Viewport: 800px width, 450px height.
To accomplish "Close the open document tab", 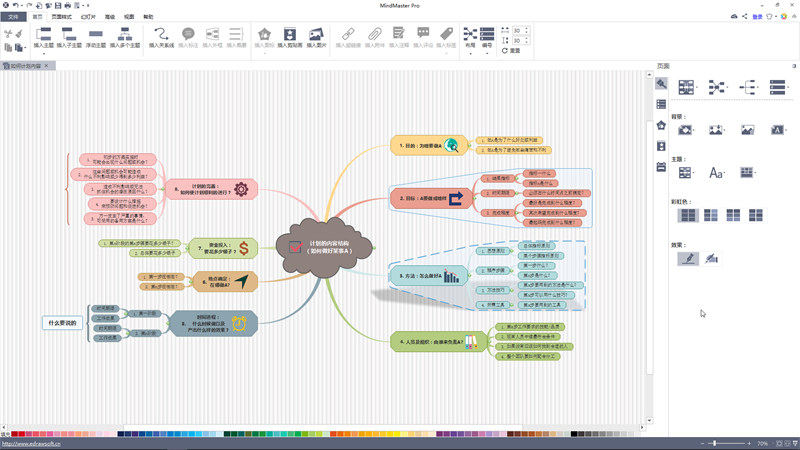I will (x=46, y=66).
